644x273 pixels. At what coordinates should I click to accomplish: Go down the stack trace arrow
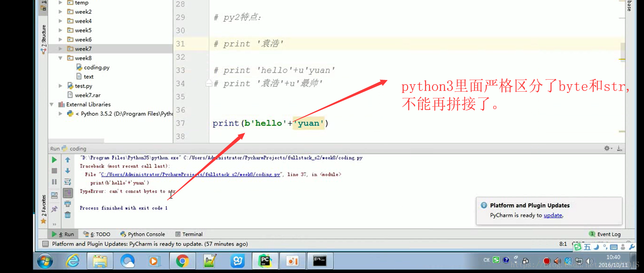pos(68,171)
